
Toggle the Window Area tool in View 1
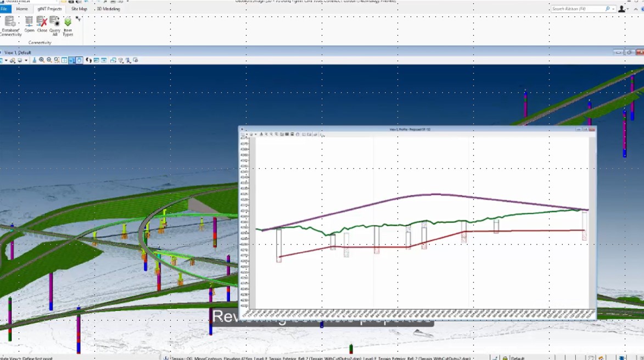coord(57,59)
